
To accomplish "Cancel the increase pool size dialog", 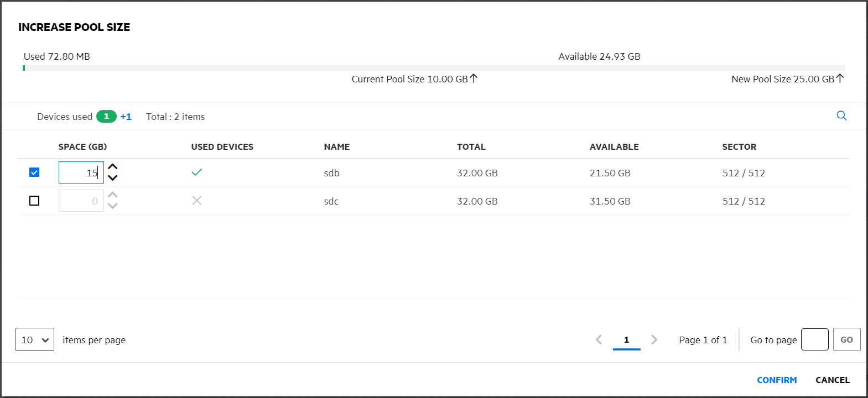I will (832, 380).
